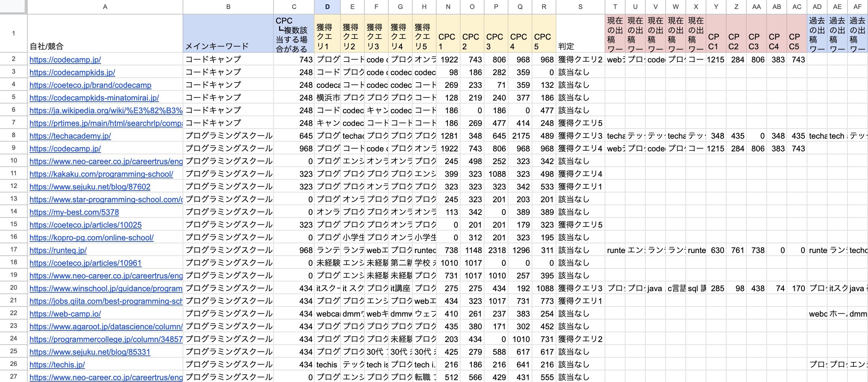The height and width of the screenshot is (382, 868).
Task: Select the cell with value 132
Action: pos(544,85)
